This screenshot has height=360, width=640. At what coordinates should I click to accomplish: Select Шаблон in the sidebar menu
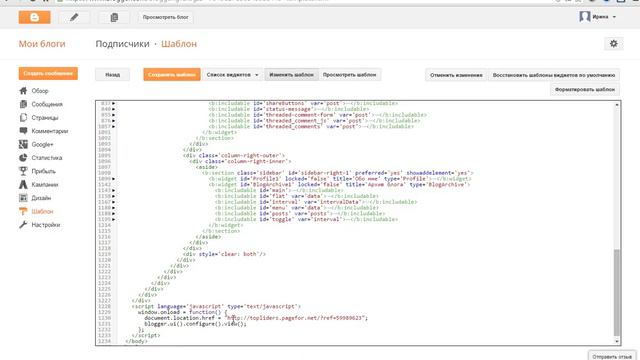[42, 211]
